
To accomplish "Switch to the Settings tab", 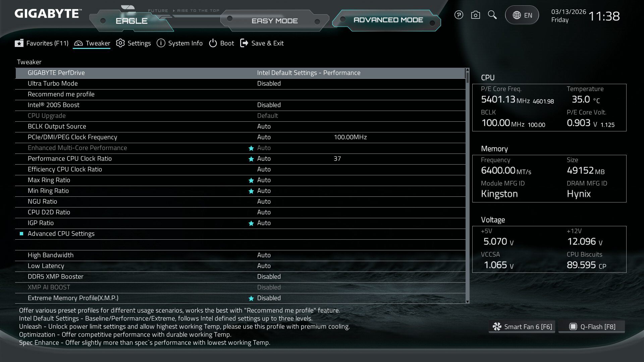I will coord(133,43).
